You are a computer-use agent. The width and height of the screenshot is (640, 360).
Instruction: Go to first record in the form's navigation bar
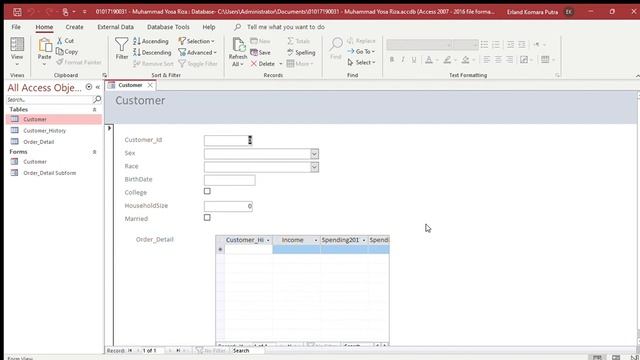(130, 351)
